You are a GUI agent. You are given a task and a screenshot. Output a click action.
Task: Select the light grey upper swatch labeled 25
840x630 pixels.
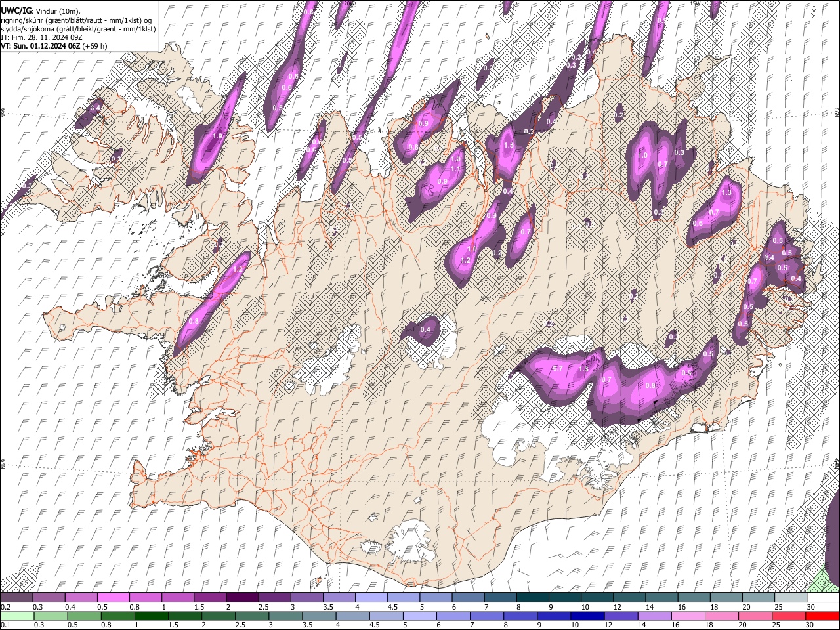791,598
